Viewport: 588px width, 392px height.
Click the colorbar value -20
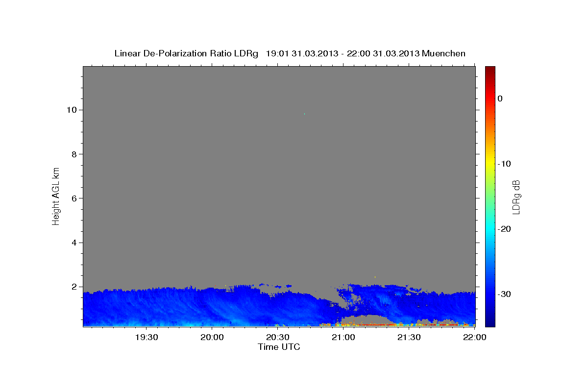click(x=504, y=229)
